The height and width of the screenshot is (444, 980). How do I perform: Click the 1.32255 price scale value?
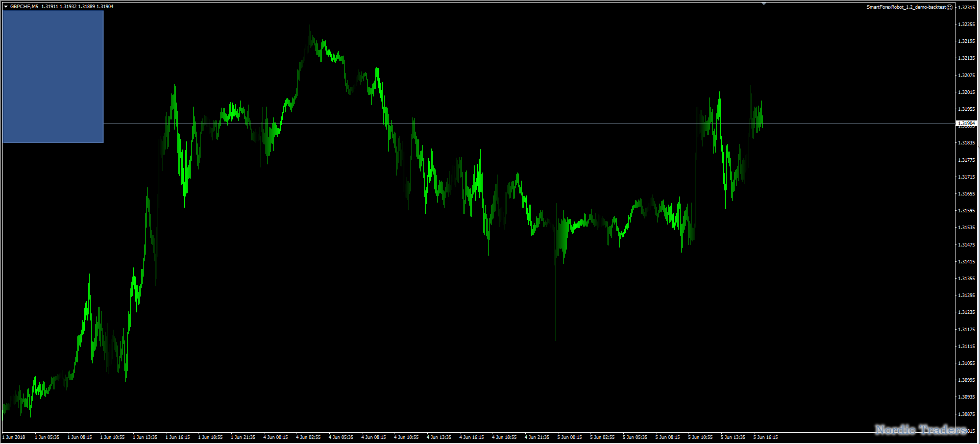(x=966, y=24)
